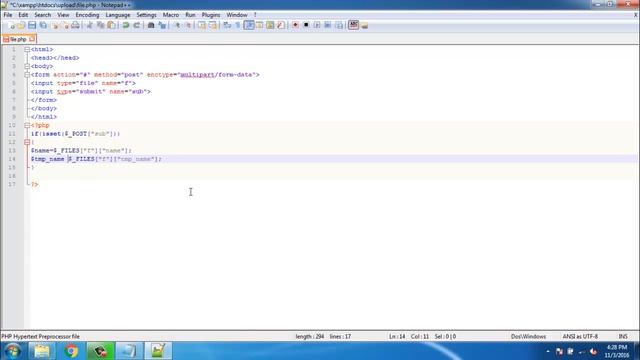Cut selection with the scissors icon
This screenshot has height=360, width=640.
(x=89, y=25)
